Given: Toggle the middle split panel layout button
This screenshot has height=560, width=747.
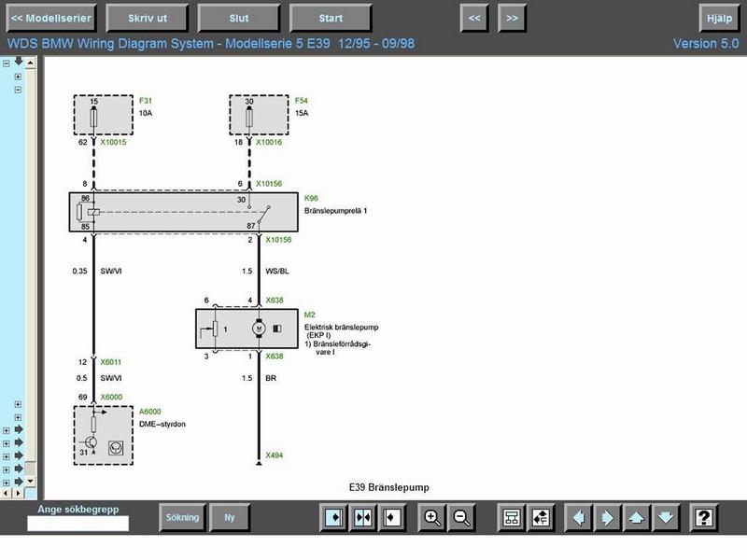Looking at the screenshot, I should (x=362, y=518).
